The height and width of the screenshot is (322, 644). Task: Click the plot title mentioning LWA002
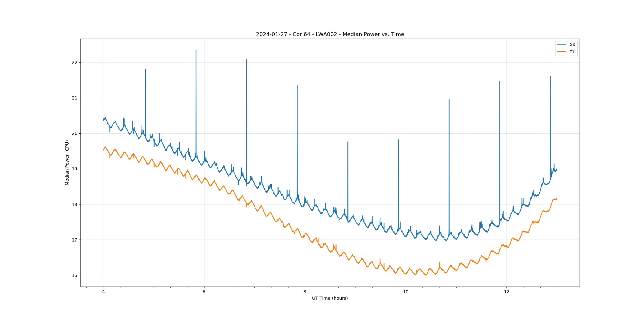330,34
